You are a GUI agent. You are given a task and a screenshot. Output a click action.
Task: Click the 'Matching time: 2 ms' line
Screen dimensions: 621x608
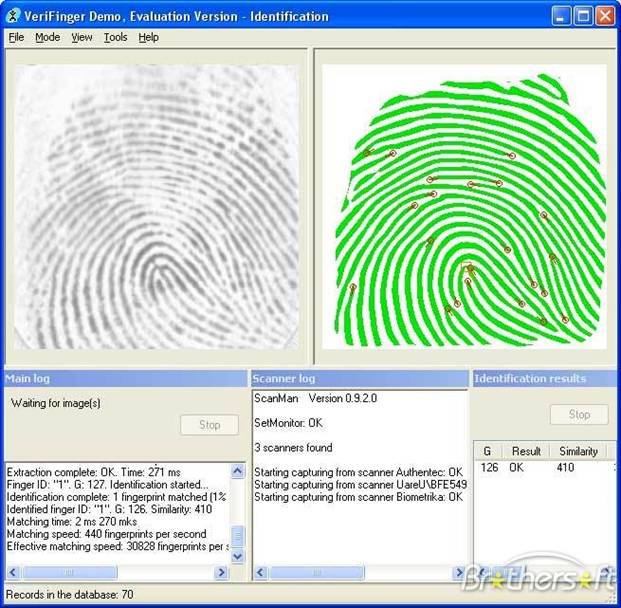point(72,521)
